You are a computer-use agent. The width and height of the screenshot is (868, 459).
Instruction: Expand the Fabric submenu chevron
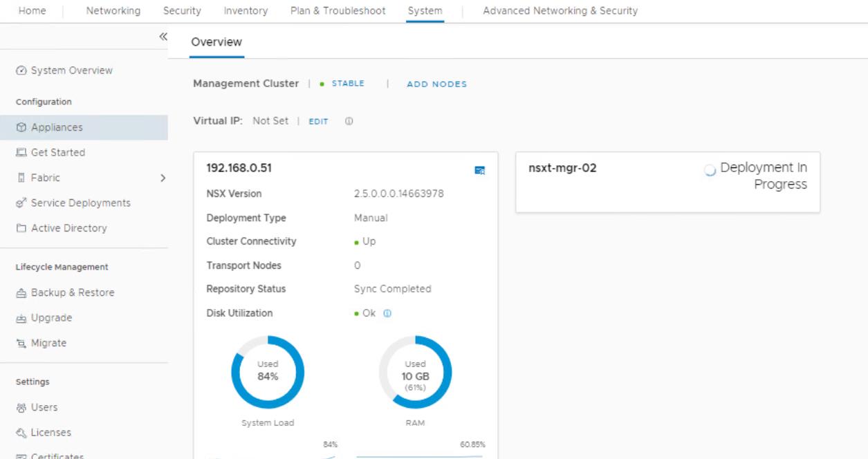[163, 178]
